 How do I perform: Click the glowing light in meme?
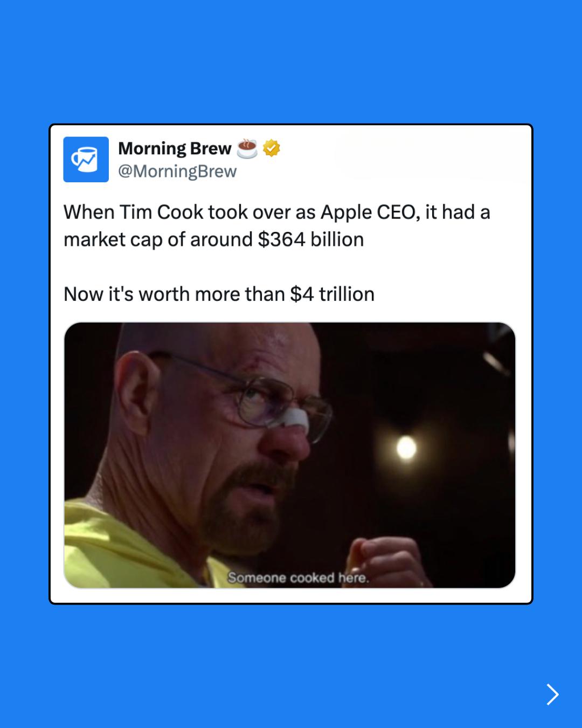tap(406, 447)
